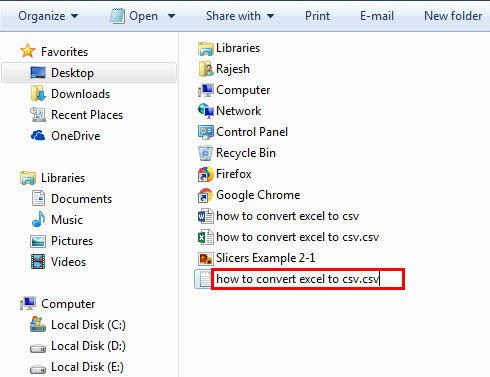Select the Recycle Bin icon
Image resolution: width=490 pixels, height=377 pixels.
pos(205,153)
